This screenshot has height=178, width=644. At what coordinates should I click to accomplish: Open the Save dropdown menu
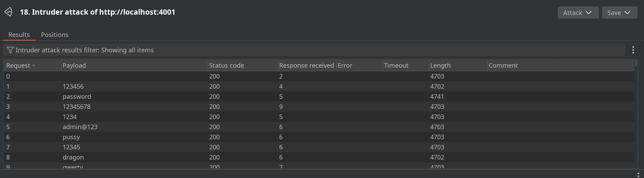pyautogui.click(x=619, y=13)
